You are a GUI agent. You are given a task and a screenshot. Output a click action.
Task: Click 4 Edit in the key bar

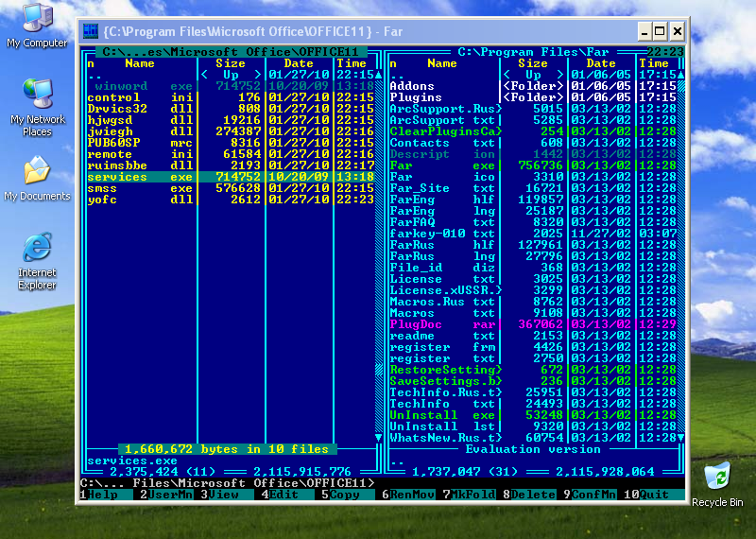[x=287, y=495]
